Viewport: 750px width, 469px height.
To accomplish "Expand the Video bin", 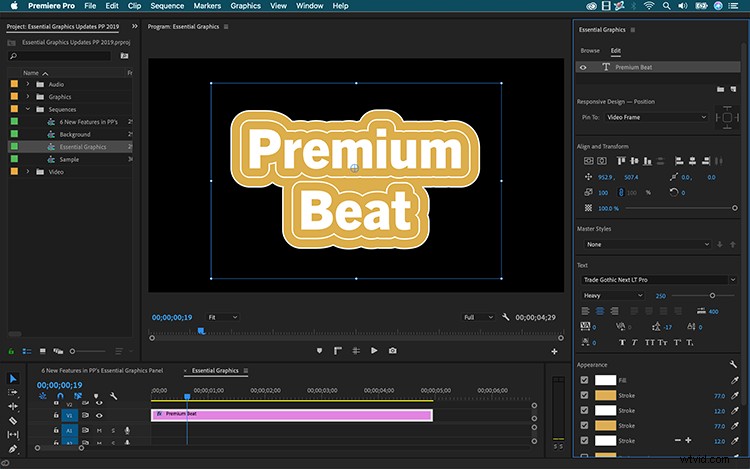I will point(28,172).
